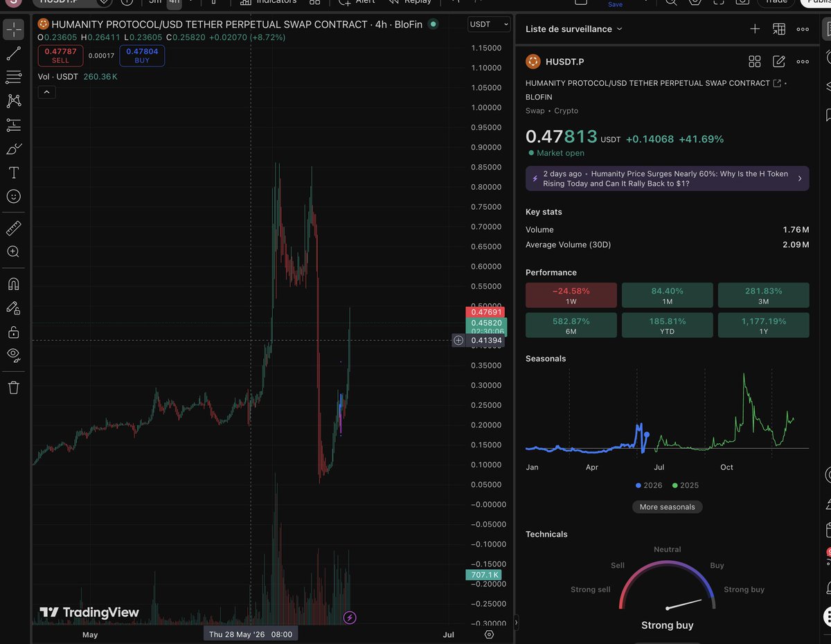Select the trend line drawing tool
The width and height of the screenshot is (831, 644).
point(13,53)
